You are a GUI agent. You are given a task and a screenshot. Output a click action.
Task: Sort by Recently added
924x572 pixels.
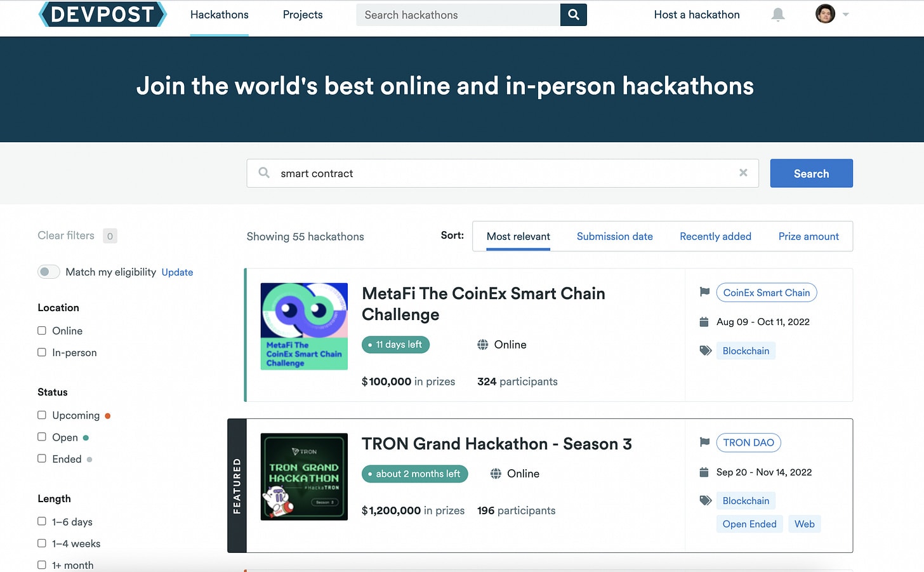click(x=715, y=236)
